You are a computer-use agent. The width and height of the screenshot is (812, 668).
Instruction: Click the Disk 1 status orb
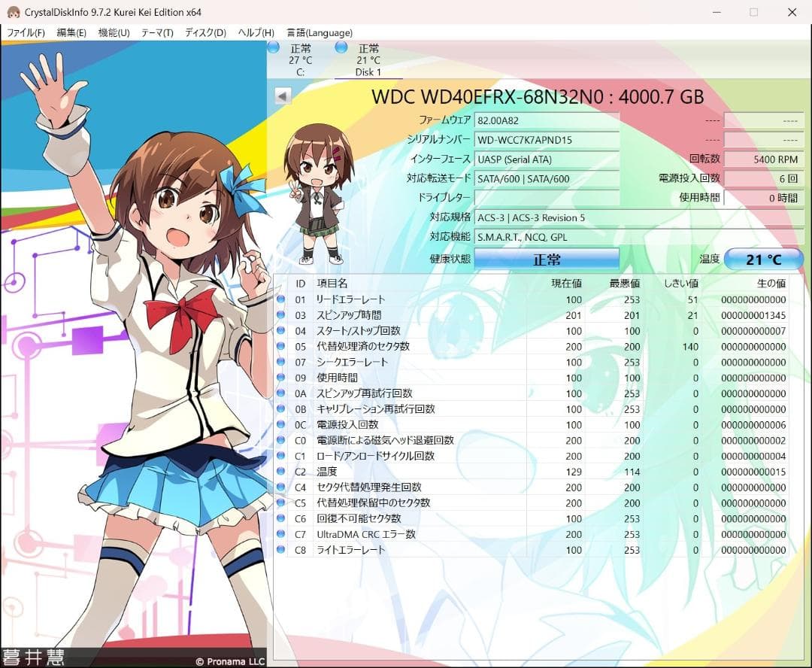click(x=341, y=47)
